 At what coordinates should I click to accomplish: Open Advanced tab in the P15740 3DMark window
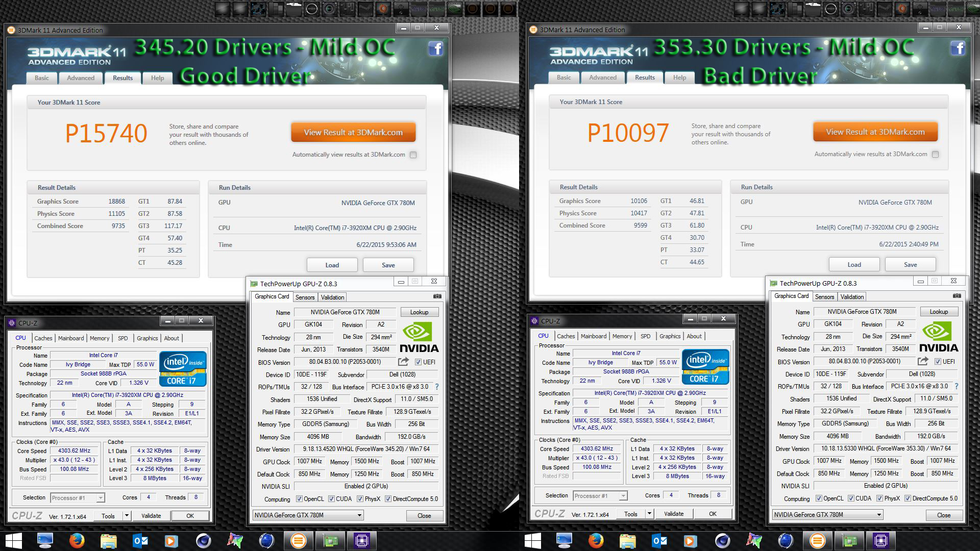[81, 78]
